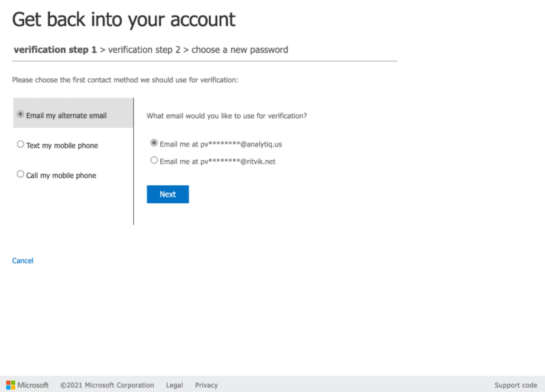The image size is (545, 392).
Task: Click the 'choose a new password' breadcrumb
Action: [240, 50]
